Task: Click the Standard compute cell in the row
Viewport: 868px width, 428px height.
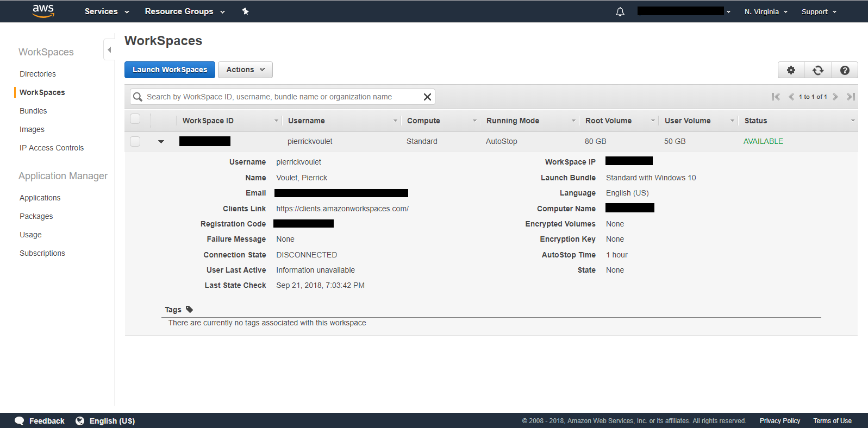Action: tap(422, 141)
